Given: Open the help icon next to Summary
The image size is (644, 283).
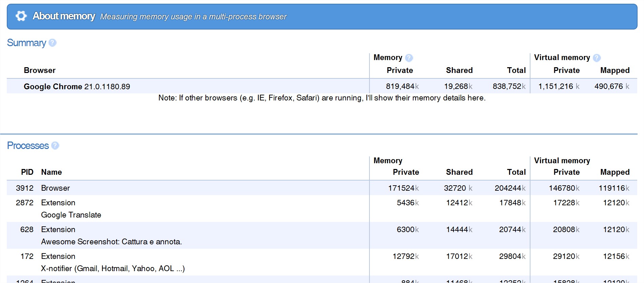Looking at the screenshot, I should (x=52, y=43).
